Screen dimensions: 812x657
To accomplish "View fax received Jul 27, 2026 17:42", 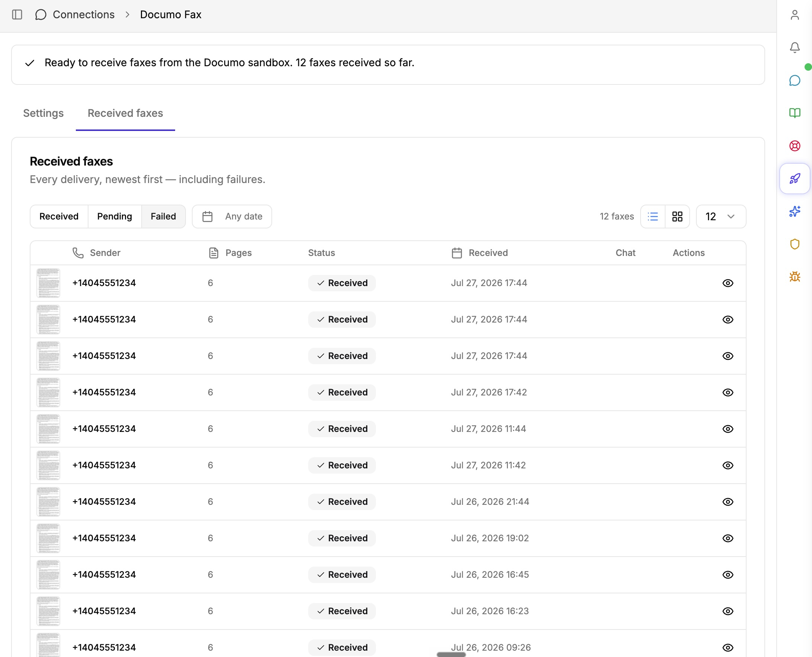I will [x=728, y=392].
